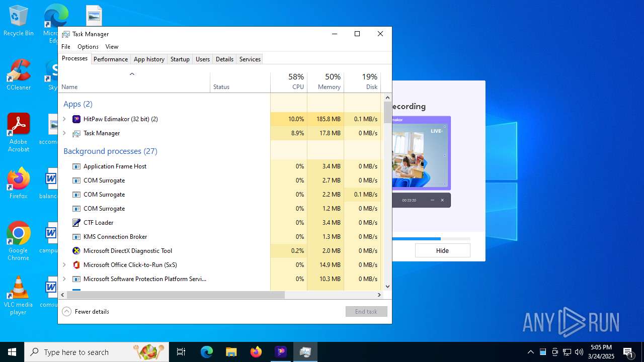644x362 pixels.
Task: Open VLC media player desktop shortcut
Action: coord(19,296)
